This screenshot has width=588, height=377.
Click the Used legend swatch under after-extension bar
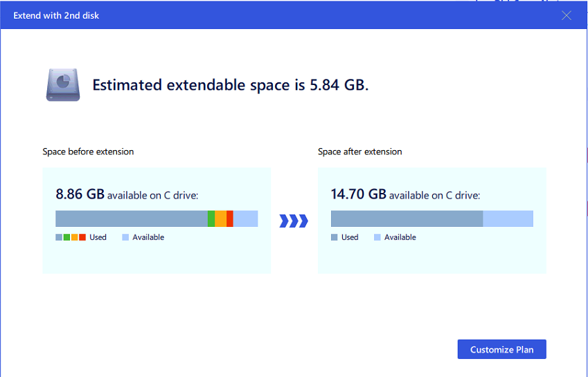tap(335, 237)
